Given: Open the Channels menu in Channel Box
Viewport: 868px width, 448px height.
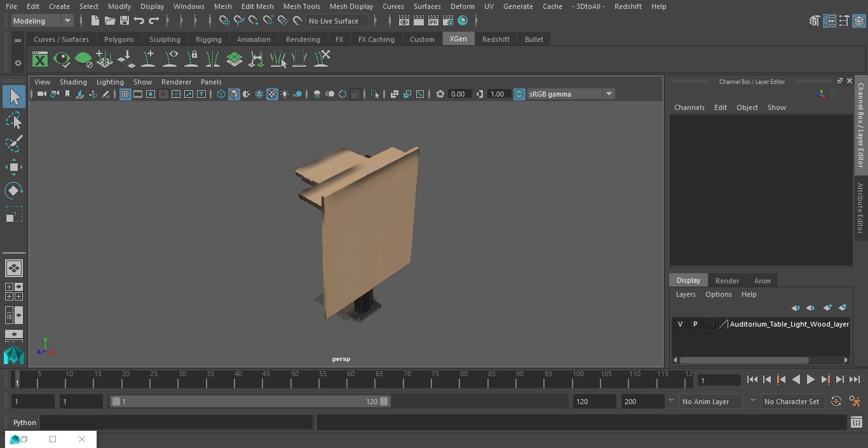Looking at the screenshot, I should point(689,107).
